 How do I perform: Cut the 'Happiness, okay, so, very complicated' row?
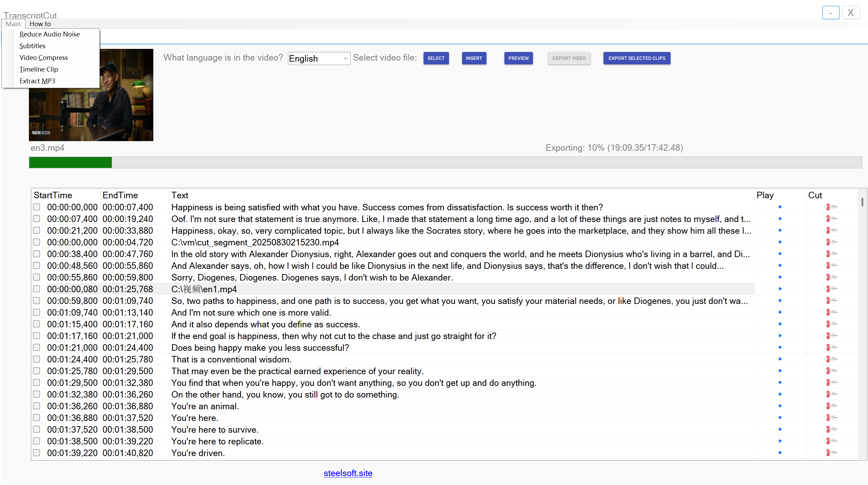pos(832,230)
